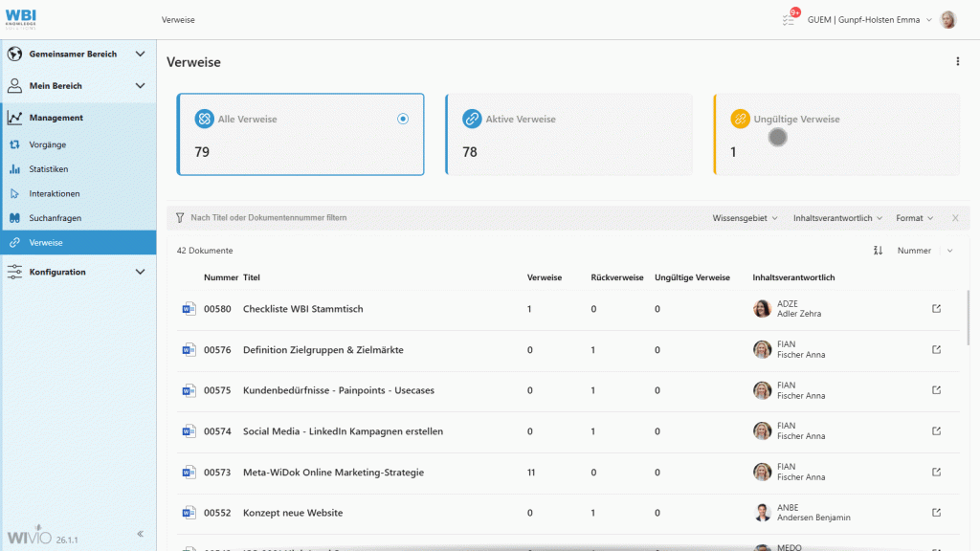Expand the Konfiguration section

[x=141, y=271]
